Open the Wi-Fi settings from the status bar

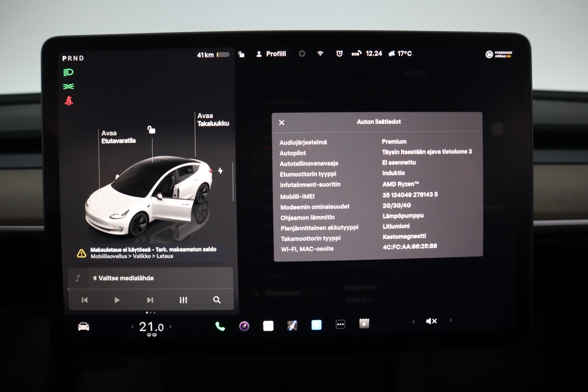[x=320, y=53]
